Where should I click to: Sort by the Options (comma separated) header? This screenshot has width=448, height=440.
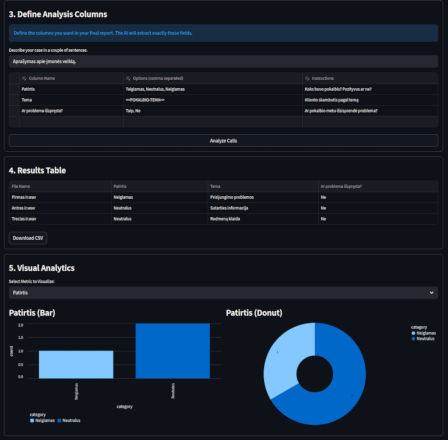(x=213, y=78)
